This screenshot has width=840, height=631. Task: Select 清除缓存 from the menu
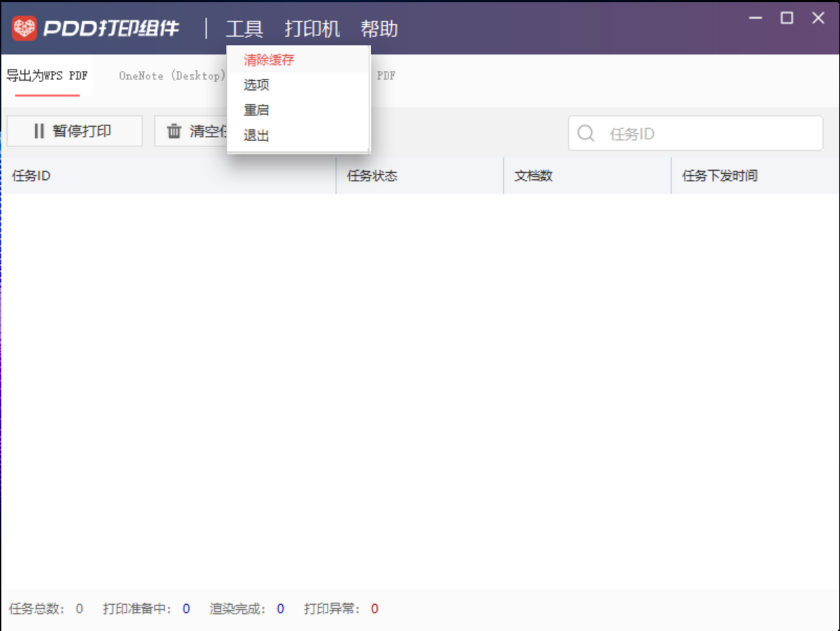pos(270,60)
